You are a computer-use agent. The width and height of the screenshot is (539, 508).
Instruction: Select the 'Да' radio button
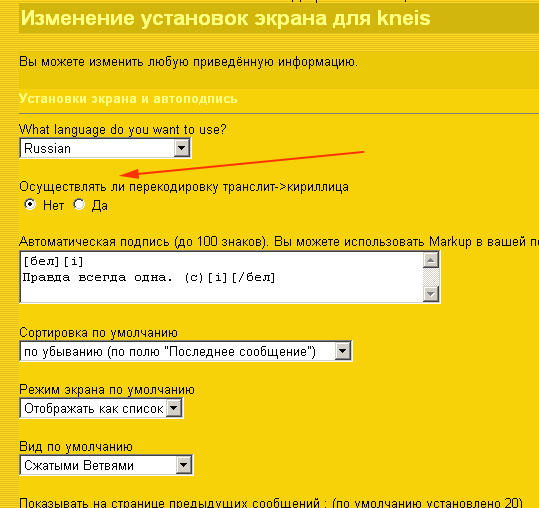(x=79, y=205)
